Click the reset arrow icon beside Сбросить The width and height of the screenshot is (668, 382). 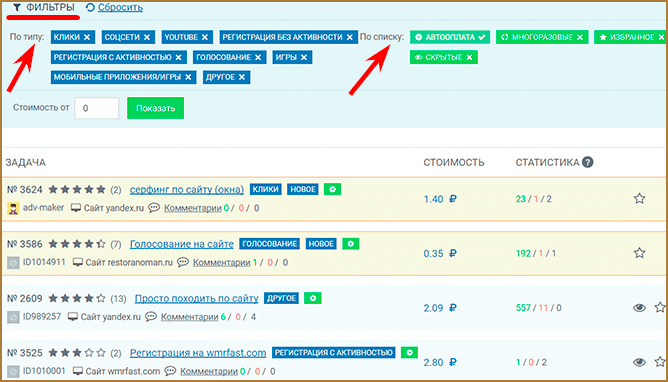90,7
